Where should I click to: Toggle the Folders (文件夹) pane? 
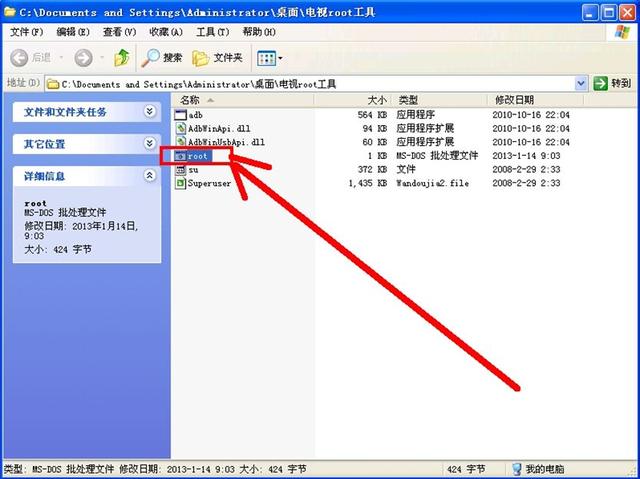[217, 58]
